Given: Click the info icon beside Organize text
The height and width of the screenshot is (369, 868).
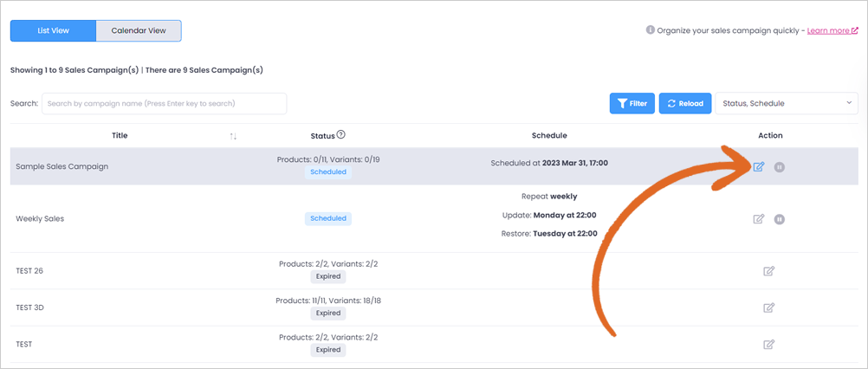Looking at the screenshot, I should [x=651, y=29].
